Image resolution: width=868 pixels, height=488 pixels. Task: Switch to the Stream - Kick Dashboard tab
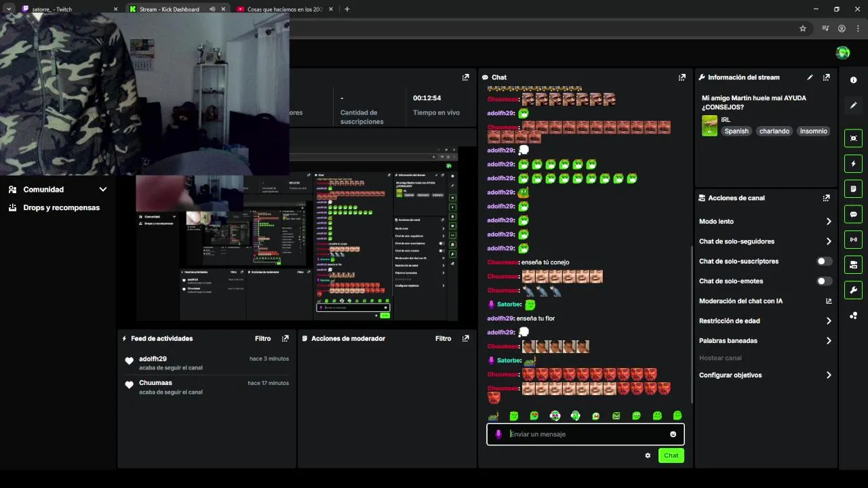pos(178,9)
